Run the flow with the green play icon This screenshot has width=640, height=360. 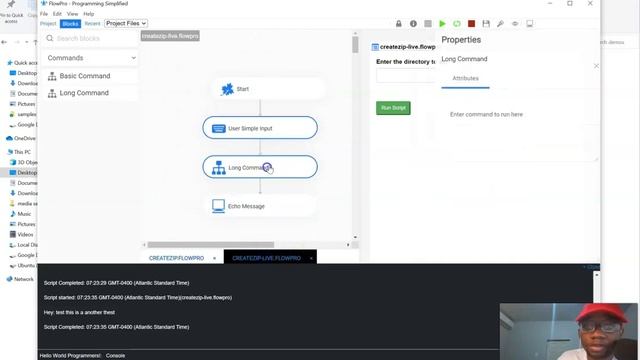pyautogui.click(x=442, y=24)
